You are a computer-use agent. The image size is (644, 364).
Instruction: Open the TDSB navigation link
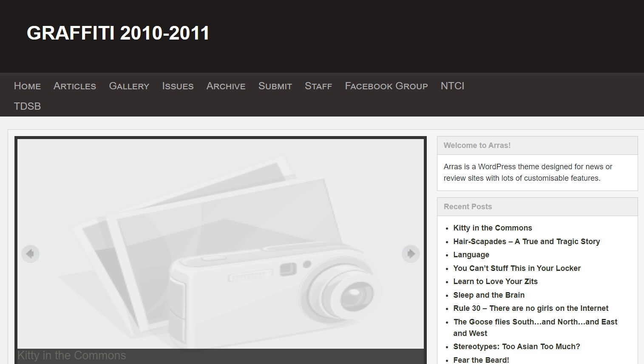pyautogui.click(x=27, y=106)
